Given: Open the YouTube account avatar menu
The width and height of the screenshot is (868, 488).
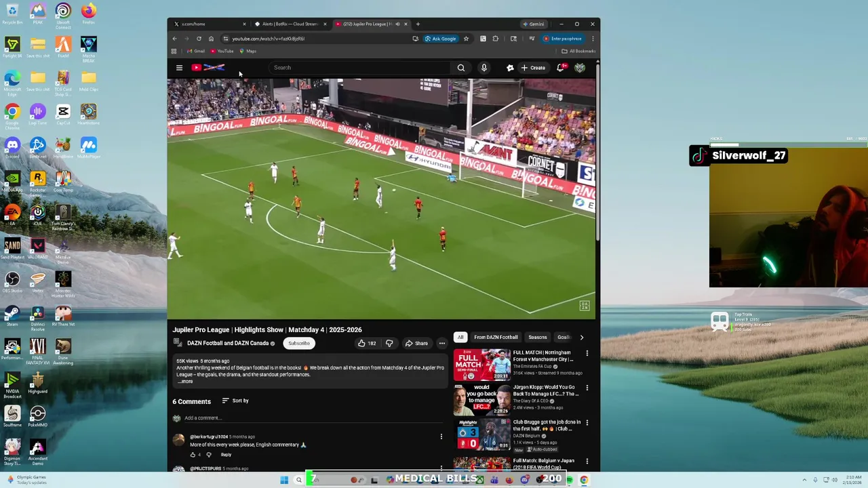Looking at the screenshot, I should point(580,68).
